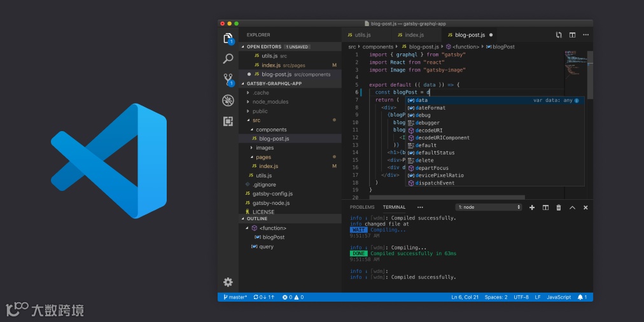The image size is (644, 322).
Task: Open the Source Control view icon
Action: 228,80
